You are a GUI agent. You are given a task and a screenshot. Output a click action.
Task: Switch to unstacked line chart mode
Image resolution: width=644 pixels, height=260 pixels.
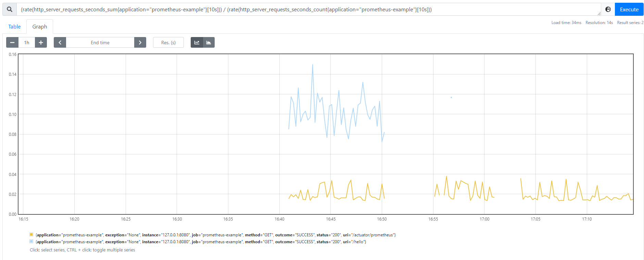click(197, 43)
